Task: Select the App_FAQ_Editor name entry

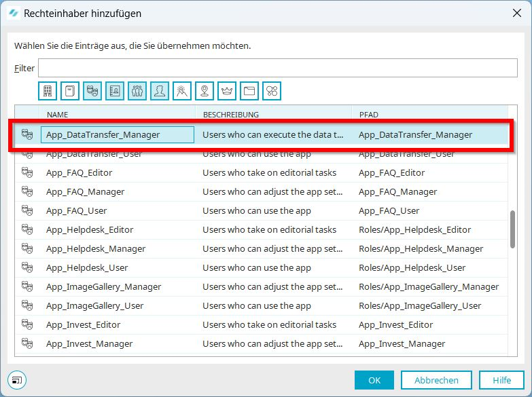Action: pos(79,172)
